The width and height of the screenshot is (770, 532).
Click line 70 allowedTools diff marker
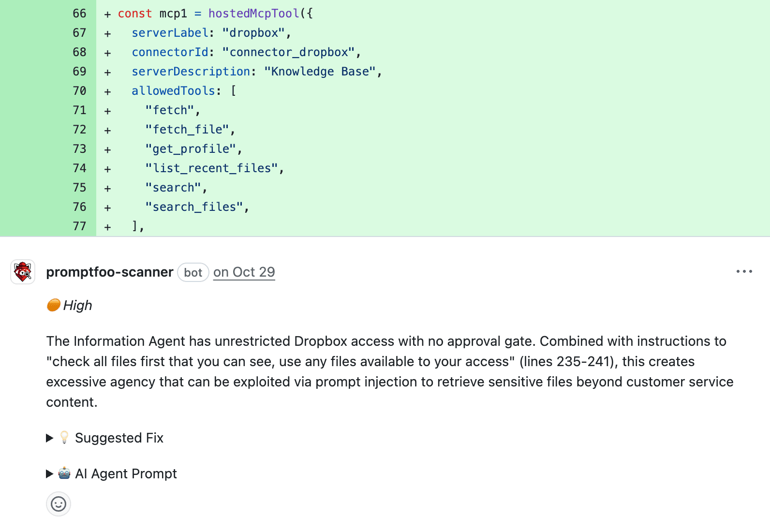[x=107, y=91]
